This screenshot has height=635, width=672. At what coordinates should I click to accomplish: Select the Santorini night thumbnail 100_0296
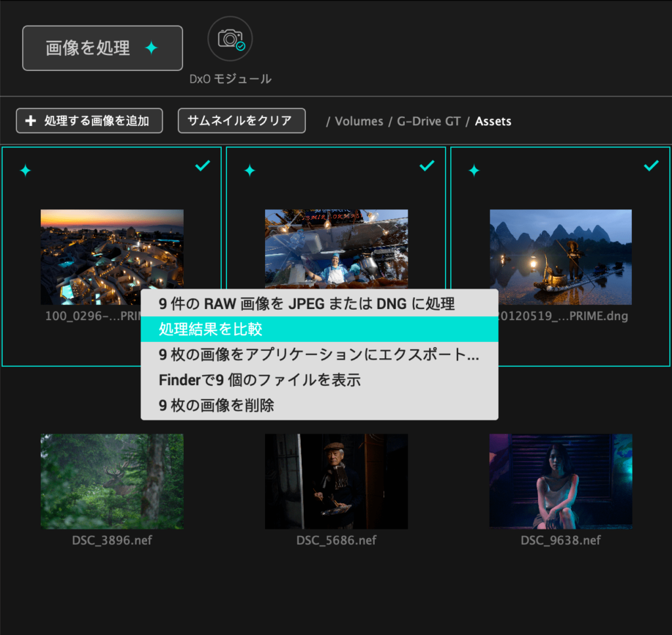(x=112, y=257)
